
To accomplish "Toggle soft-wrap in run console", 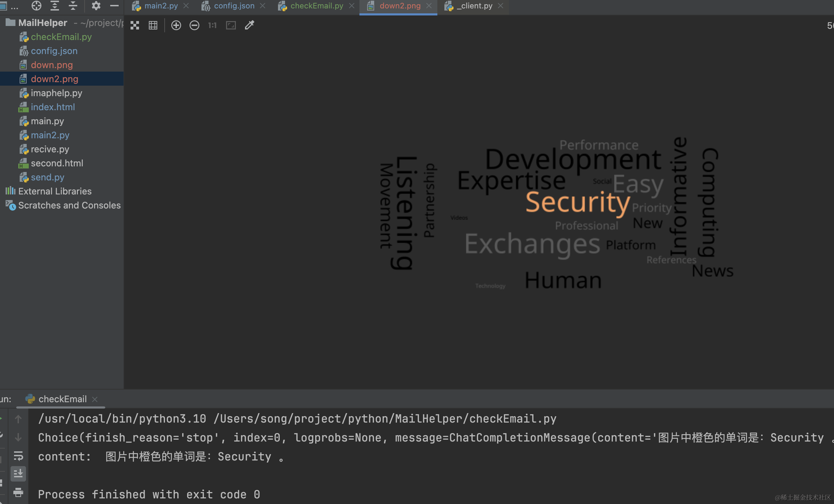I will click(18, 456).
